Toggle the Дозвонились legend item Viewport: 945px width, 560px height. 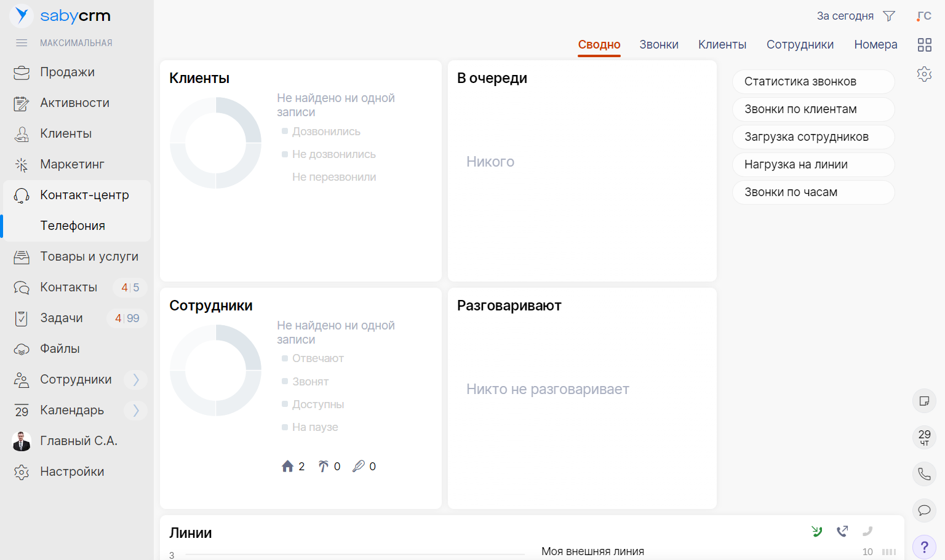coord(325,132)
